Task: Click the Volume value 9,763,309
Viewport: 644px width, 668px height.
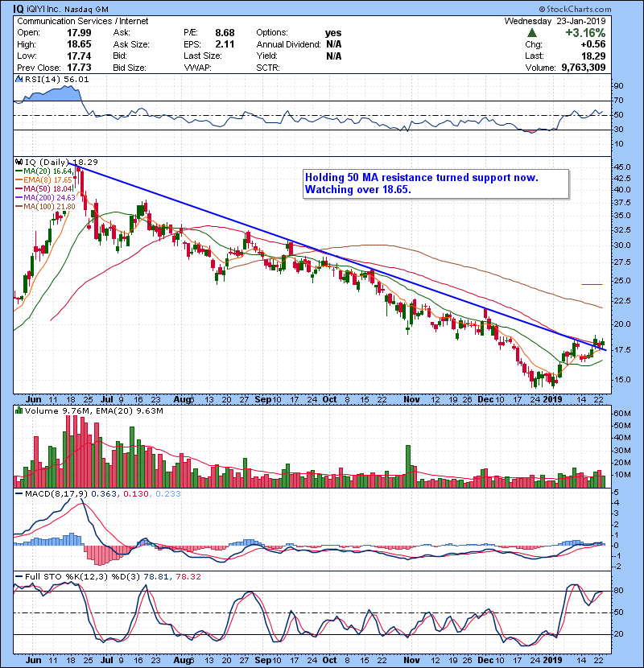Action: coord(584,68)
